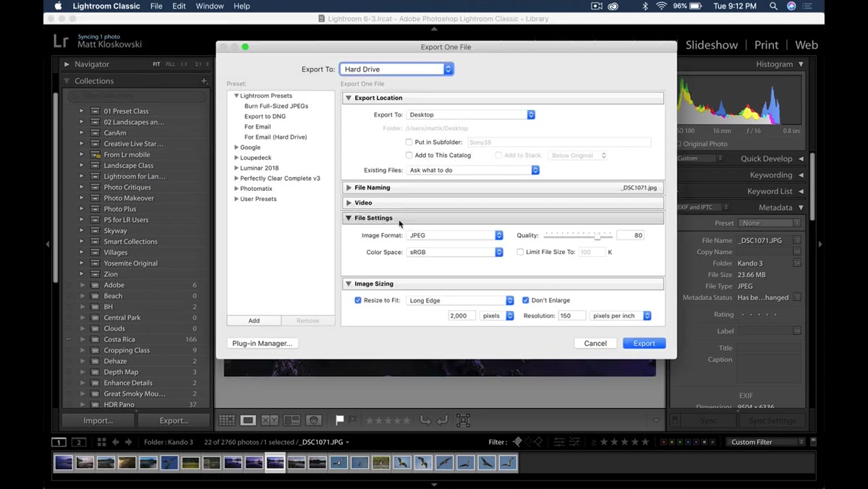The image size is (868, 489).
Task: Cancel the export dialog
Action: point(595,344)
